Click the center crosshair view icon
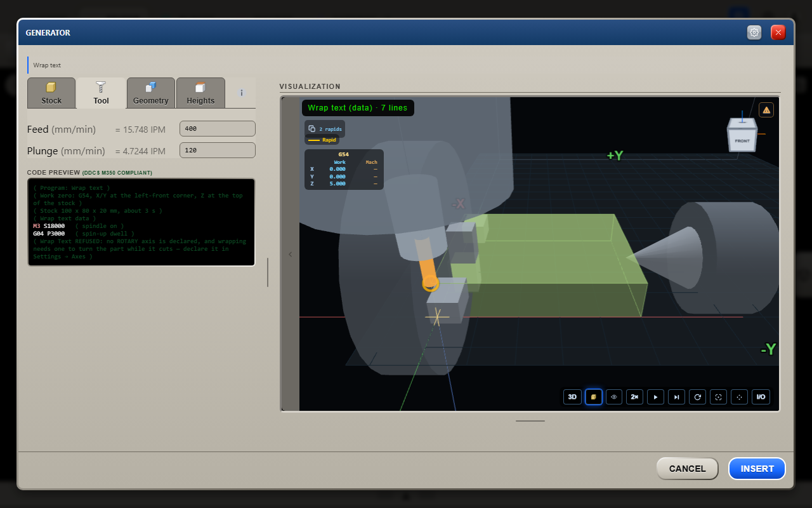 (x=739, y=397)
